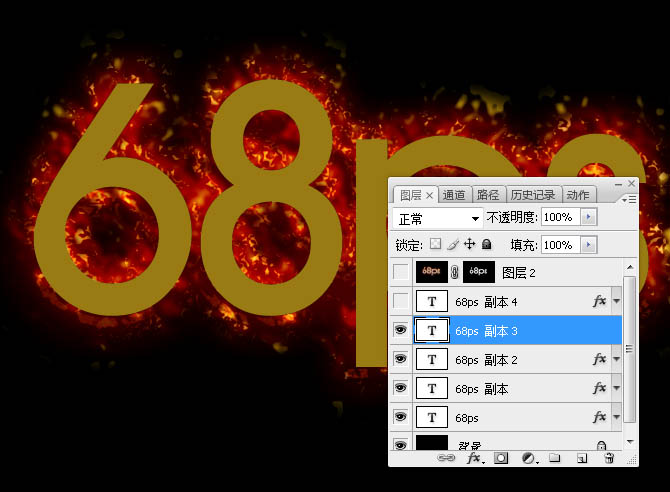Hide the 背景 background layer

[x=400, y=445]
